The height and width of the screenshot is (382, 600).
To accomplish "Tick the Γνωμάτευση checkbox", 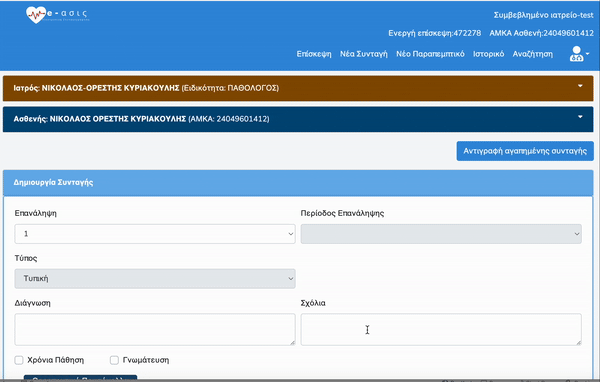I will coord(114,360).
